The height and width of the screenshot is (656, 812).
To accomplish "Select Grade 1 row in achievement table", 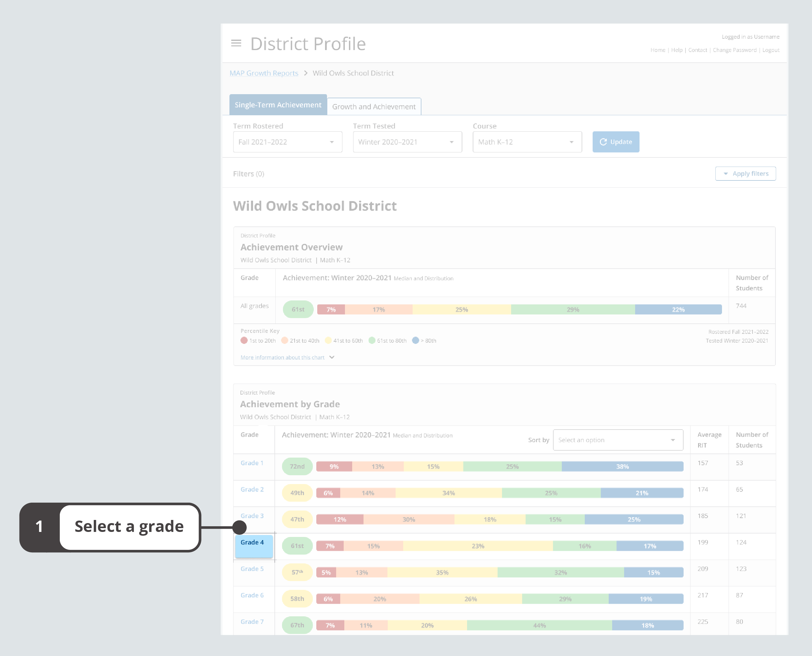I will coord(251,463).
